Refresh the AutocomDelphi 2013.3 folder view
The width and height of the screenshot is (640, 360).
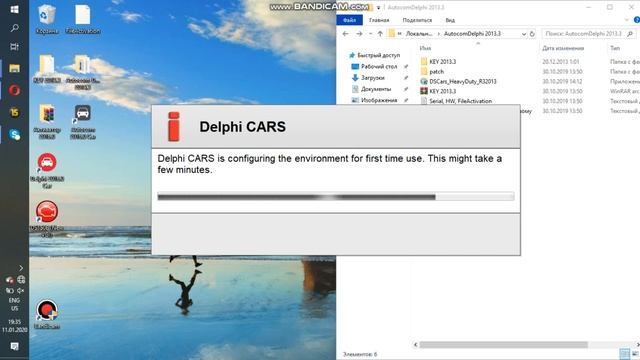[x=532, y=34]
